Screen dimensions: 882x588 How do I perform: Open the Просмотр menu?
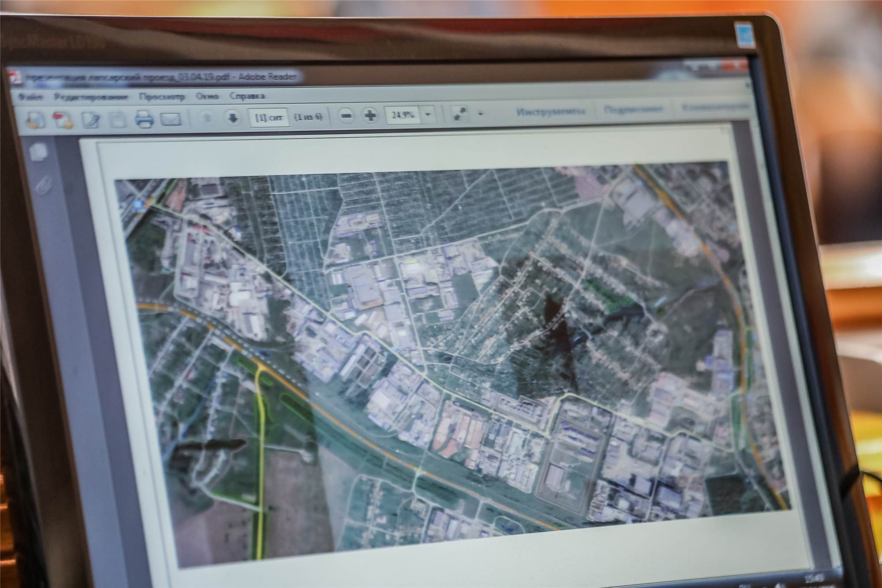click(162, 96)
